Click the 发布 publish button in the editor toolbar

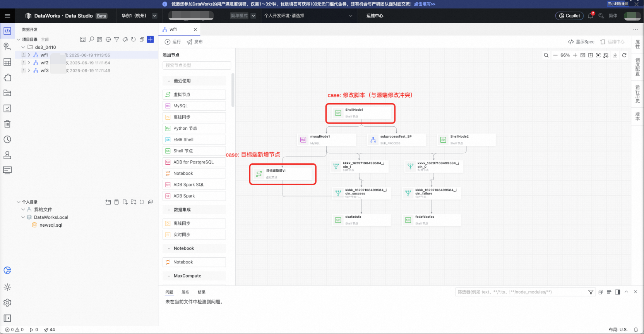point(195,42)
